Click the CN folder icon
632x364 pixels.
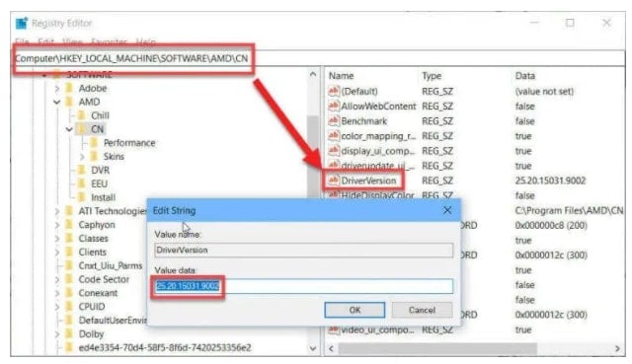click(82, 129)
